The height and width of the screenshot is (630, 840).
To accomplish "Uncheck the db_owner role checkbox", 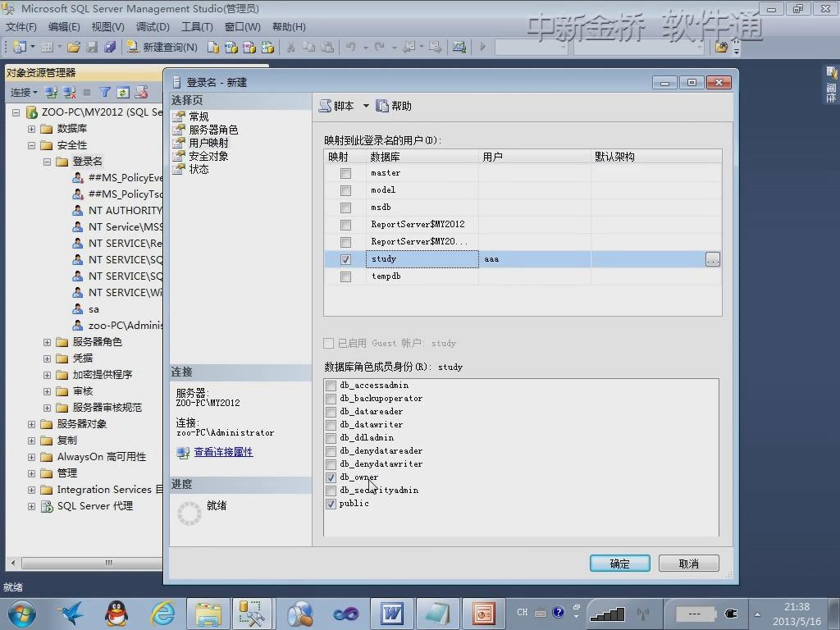I will 331,477.
